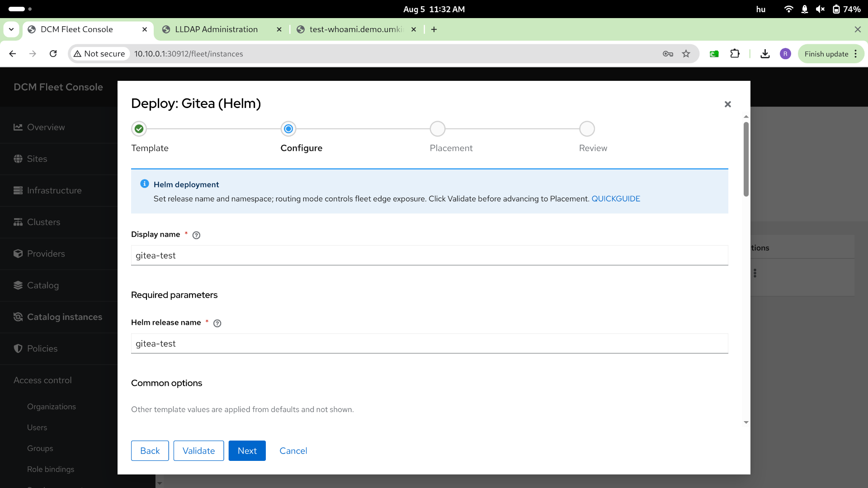Select the Review step circle
Viewport: 868px width, 488px height.
coord(587,129)
